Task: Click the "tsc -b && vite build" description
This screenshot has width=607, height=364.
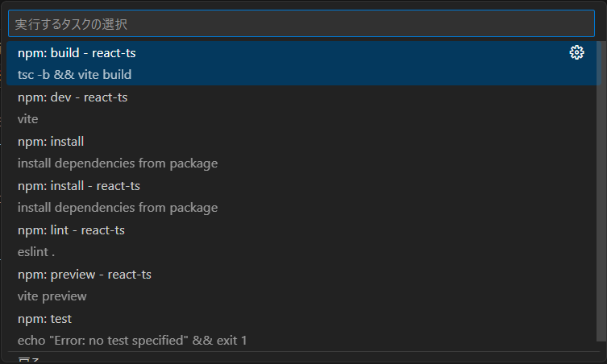Action: coord(74,75)
